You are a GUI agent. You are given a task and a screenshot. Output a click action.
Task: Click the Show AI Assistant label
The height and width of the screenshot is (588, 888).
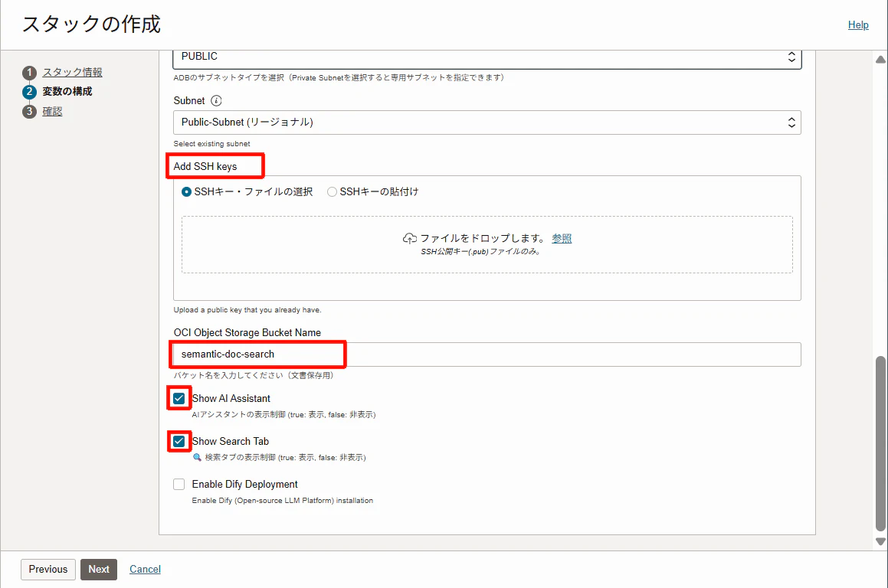coord(231,398)
